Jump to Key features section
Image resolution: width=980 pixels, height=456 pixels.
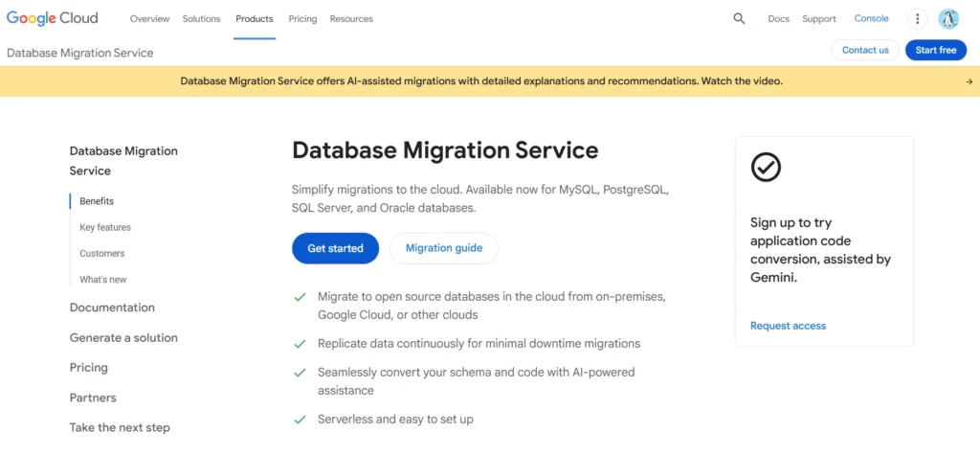105,227
